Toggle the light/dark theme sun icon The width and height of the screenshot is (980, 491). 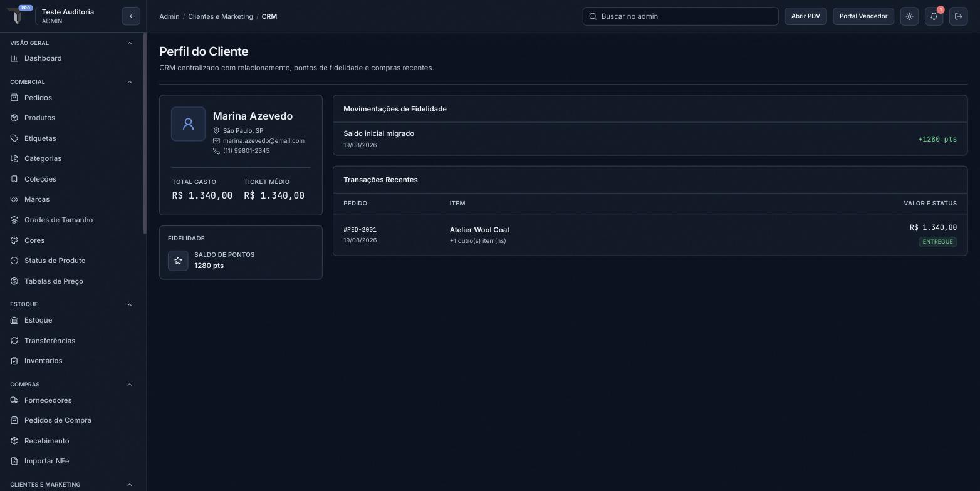point(909,16)
